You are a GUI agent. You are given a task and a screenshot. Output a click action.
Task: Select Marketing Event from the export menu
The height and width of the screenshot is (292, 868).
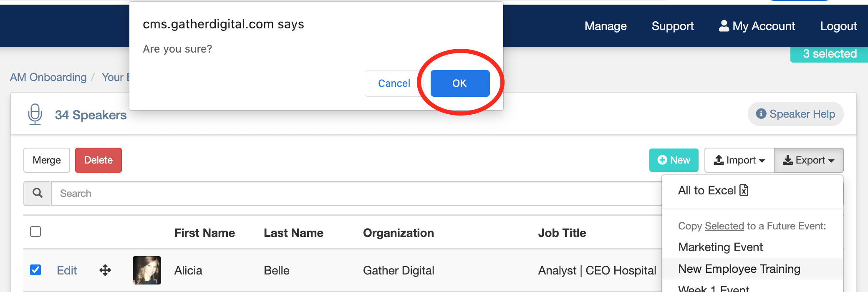(x=720, y=247)
